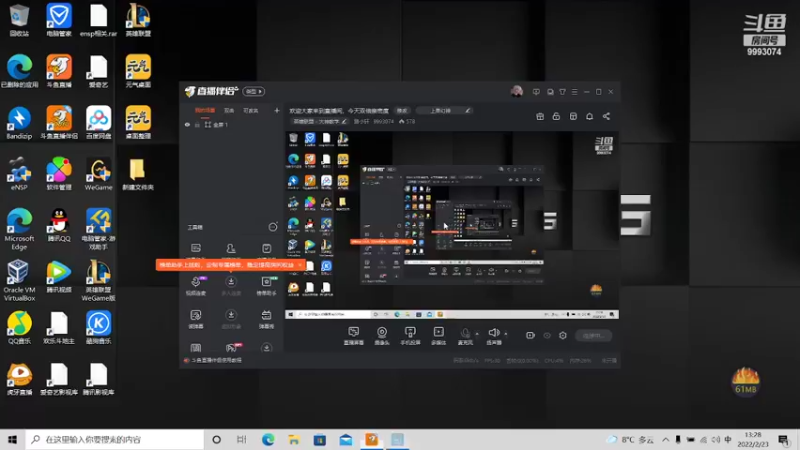The width and height of the screenshot is (800, 450).
Task: Open the user avatar in title bar
Action: (x=516, y=91)
